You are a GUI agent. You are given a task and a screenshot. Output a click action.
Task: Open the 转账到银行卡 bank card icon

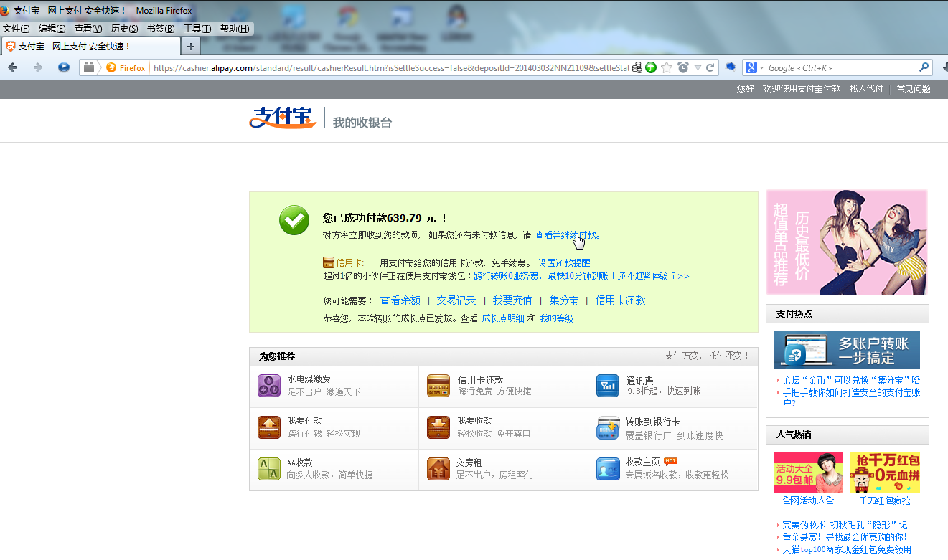608,427
